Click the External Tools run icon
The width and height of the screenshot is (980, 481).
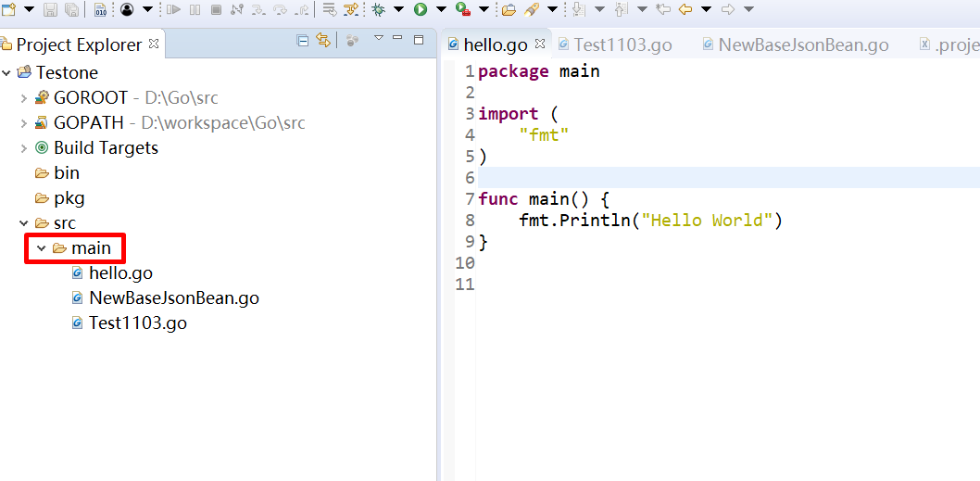463,9
